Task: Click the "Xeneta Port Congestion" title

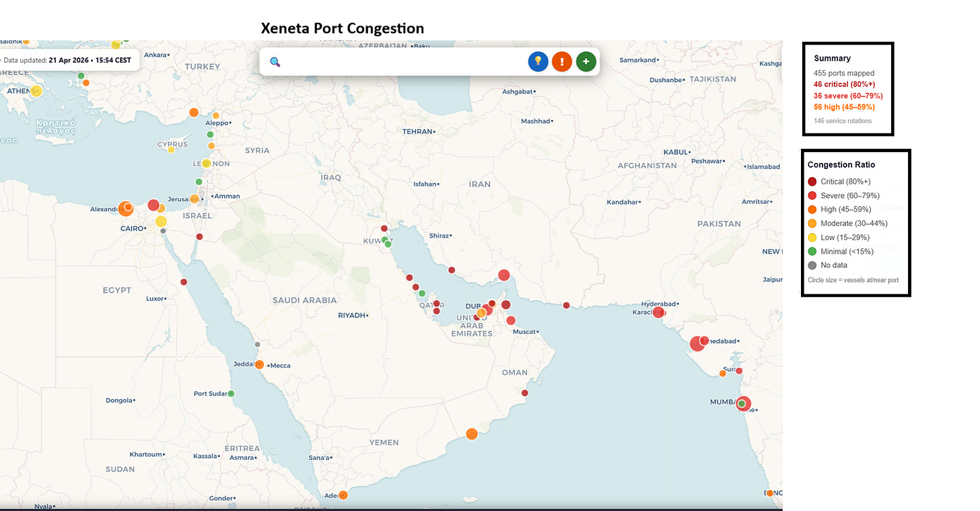Action: (343, 28)
